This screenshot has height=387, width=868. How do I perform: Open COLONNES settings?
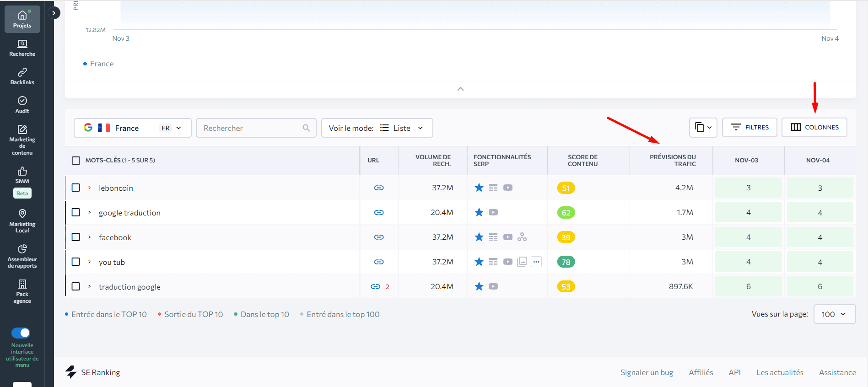click(814, 128)
